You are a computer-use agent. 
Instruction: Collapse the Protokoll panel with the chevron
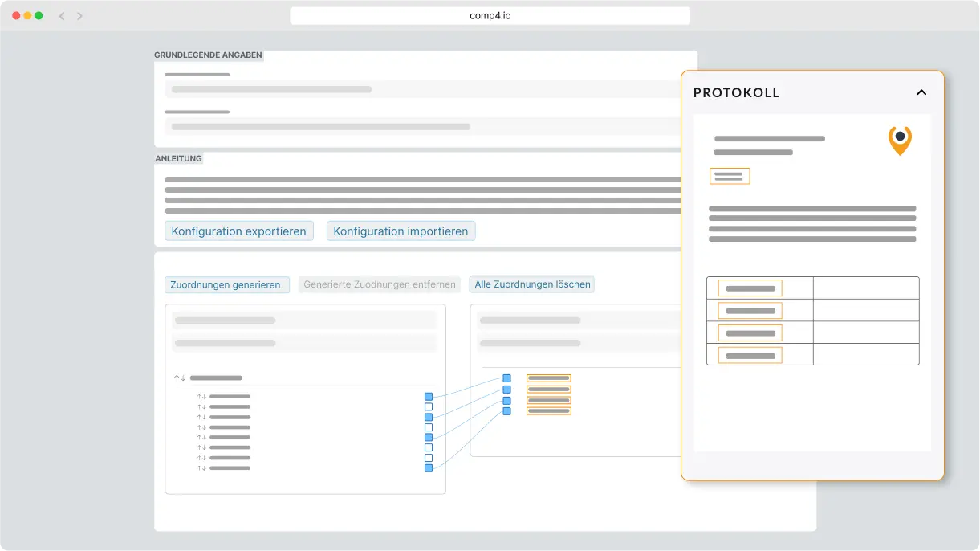click(921, 92)
